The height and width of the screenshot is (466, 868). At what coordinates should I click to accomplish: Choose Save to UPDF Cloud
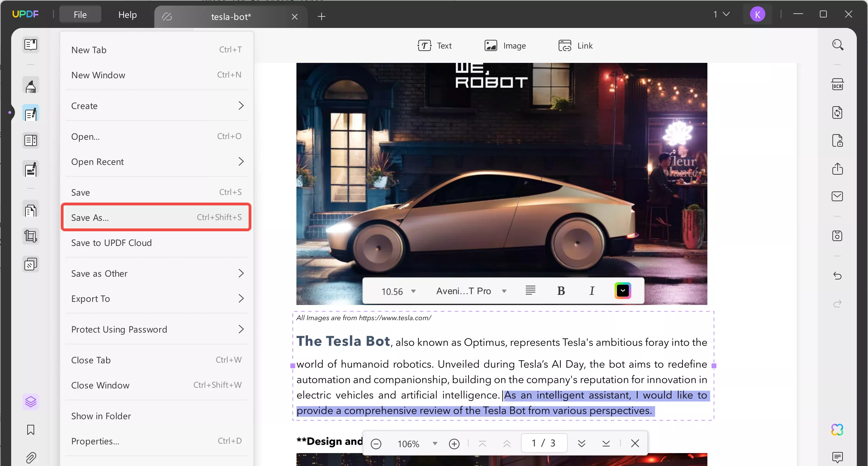pyautogui.click(x=156, y=243)
